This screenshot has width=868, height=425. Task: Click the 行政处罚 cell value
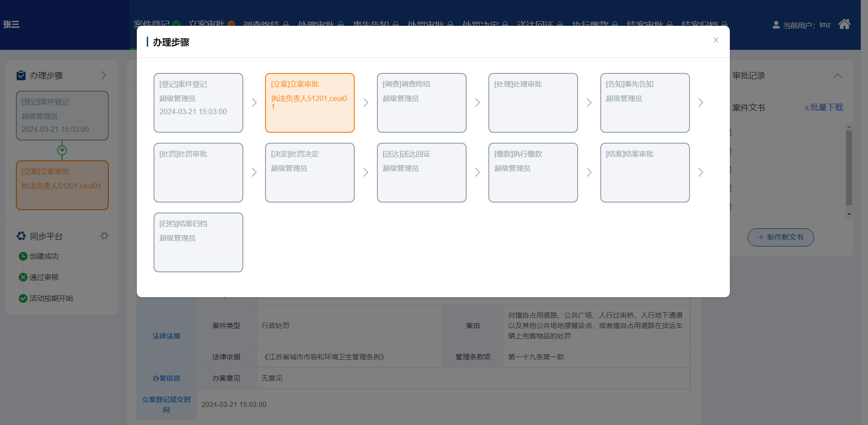point(275,326)
